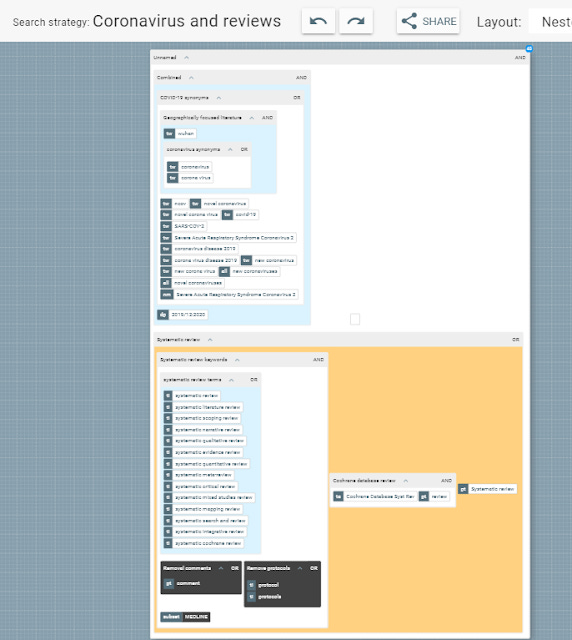Click pt tag of Systematic review term
Image resolution: width=572 pixels, height=640 pixels.
463,489
